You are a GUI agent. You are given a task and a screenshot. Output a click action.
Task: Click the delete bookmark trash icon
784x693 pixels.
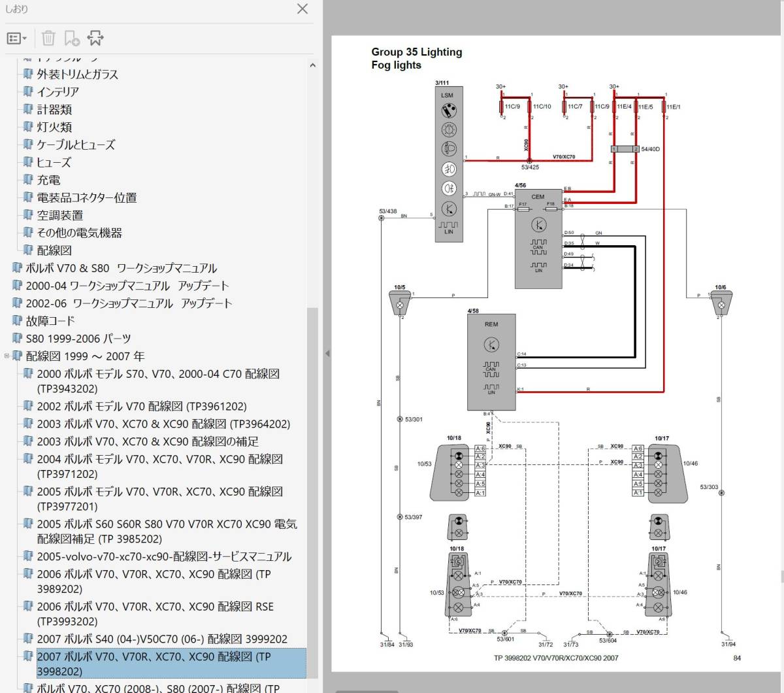[x=48, y=39]
